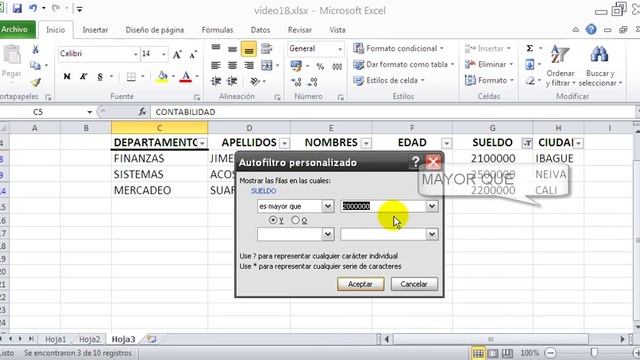
Task: Toggle underline S formatting
Action: click(100, 76)
